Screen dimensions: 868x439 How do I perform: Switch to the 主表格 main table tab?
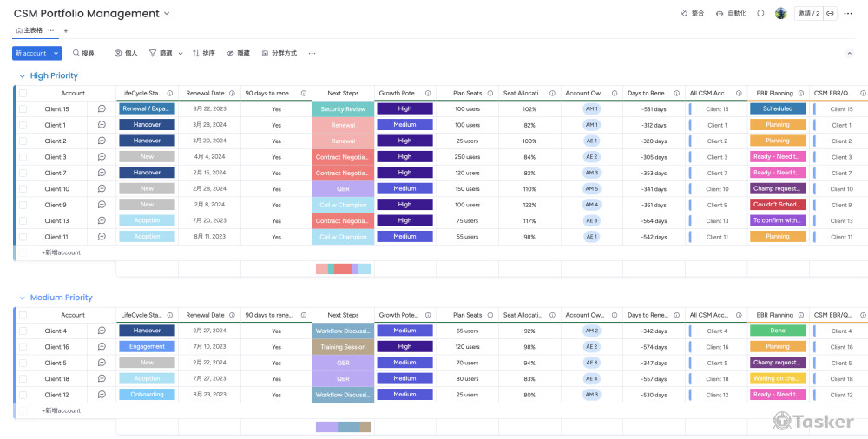coord(30,30)
